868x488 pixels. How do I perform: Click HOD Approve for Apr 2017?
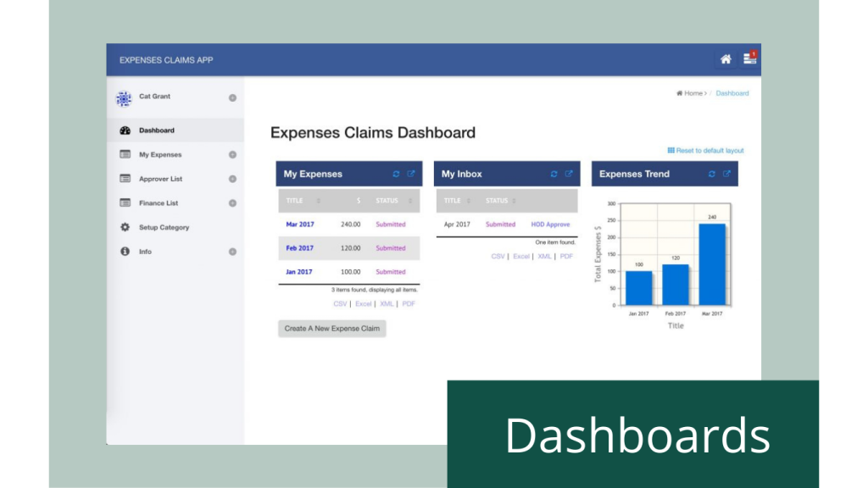[x=550, y=225]
